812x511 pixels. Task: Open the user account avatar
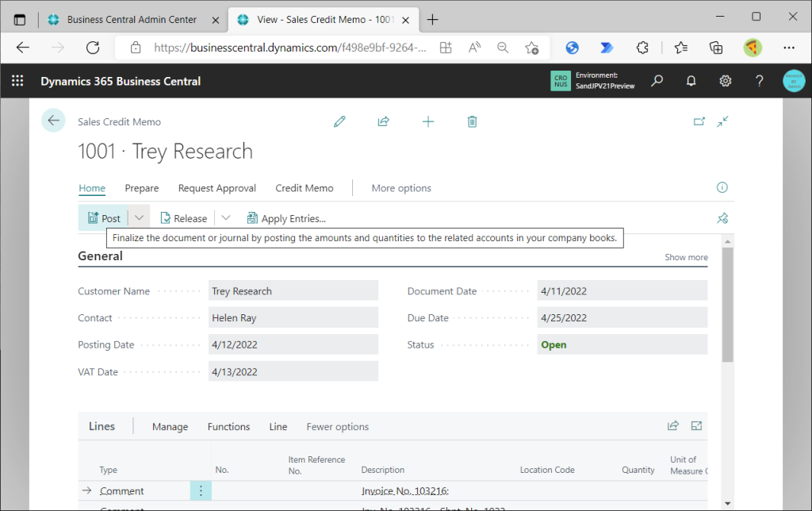coord(794,81)
